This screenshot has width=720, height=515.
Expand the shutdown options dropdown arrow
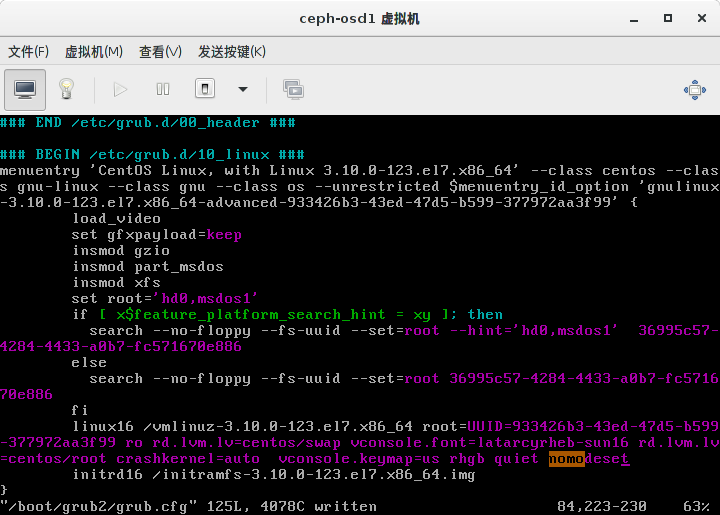coord(243,89)
